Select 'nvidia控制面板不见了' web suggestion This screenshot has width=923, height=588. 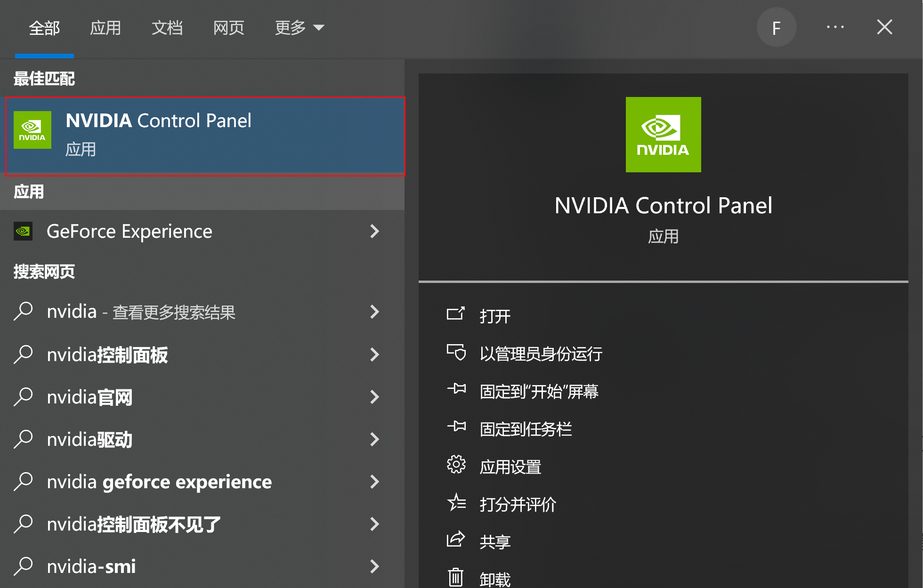[x=202, y=524]
